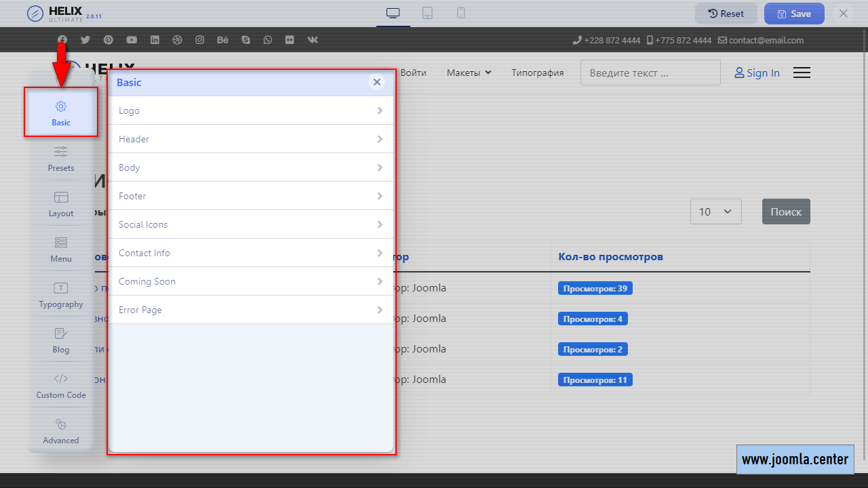
Task: Expand the Header settings row
Action: point(251,139)
